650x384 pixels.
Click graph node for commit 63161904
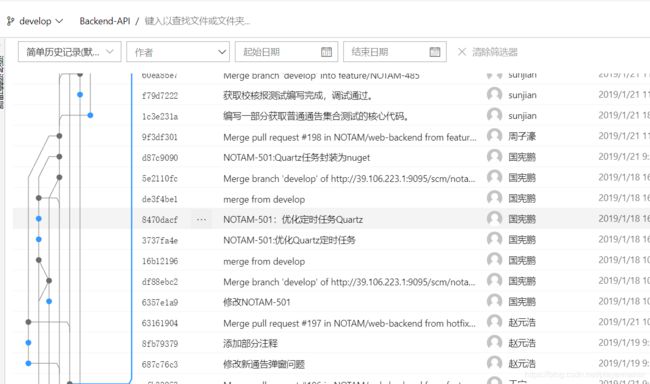28,322
